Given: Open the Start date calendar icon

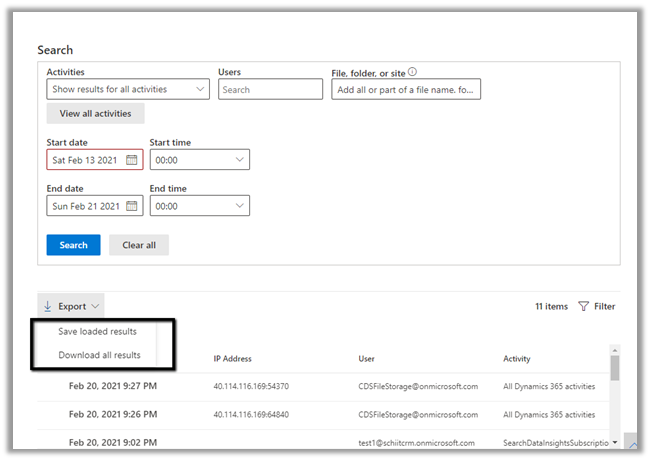Looking at the screenshot, I should click(132, 160).
